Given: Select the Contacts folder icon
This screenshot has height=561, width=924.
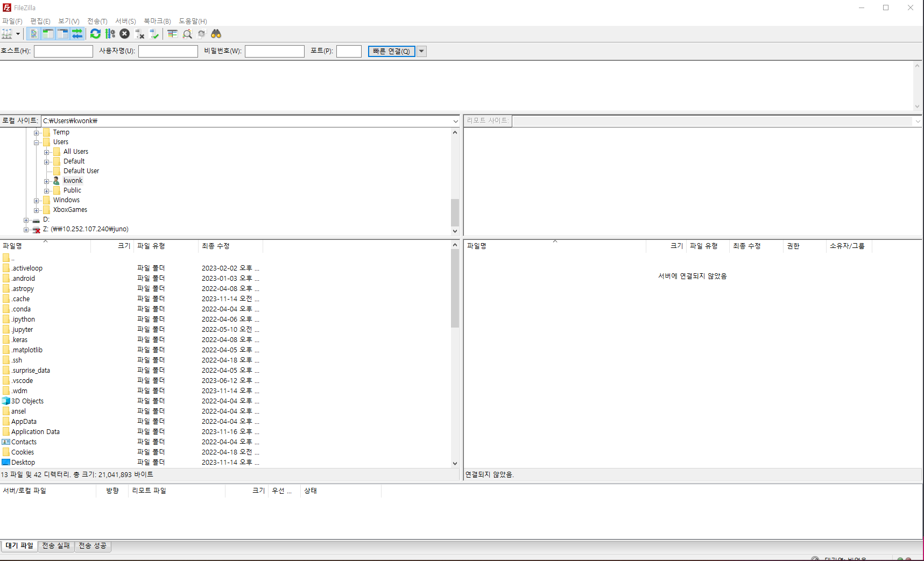Looking at the screenshot, I should pyautogui.click(x=6, y=442).
